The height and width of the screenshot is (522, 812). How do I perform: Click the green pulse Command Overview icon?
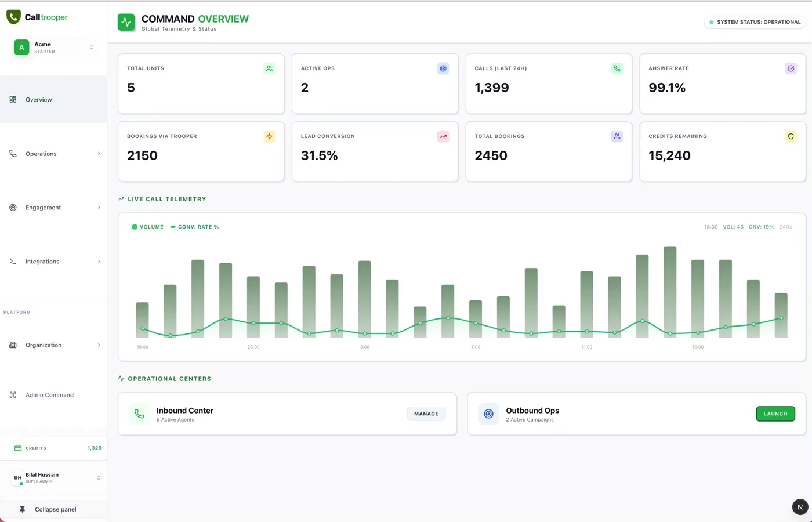pos(126,23)
